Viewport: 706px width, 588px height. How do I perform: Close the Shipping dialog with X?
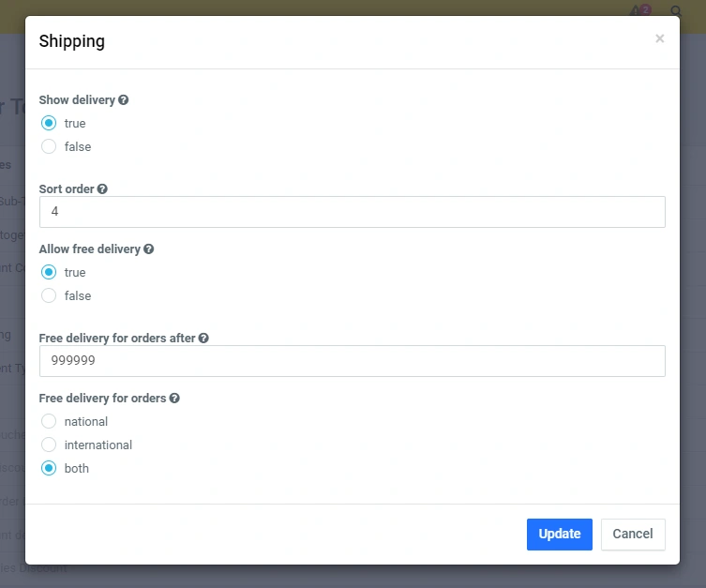pyautogui.click(x=659, y=38)
